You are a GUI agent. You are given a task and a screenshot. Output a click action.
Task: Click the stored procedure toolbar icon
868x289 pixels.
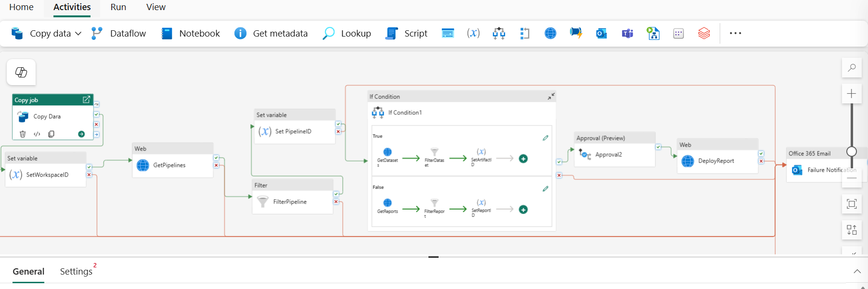[x=448, y=33]
